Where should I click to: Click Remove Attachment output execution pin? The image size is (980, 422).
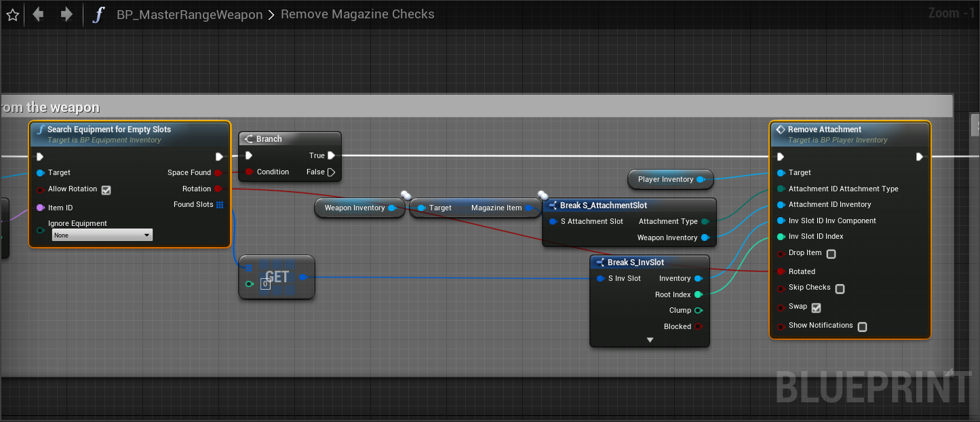point(920,157)
